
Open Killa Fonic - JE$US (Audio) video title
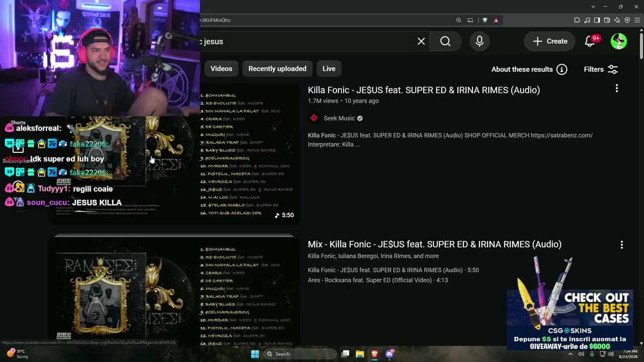click(424, 90)
